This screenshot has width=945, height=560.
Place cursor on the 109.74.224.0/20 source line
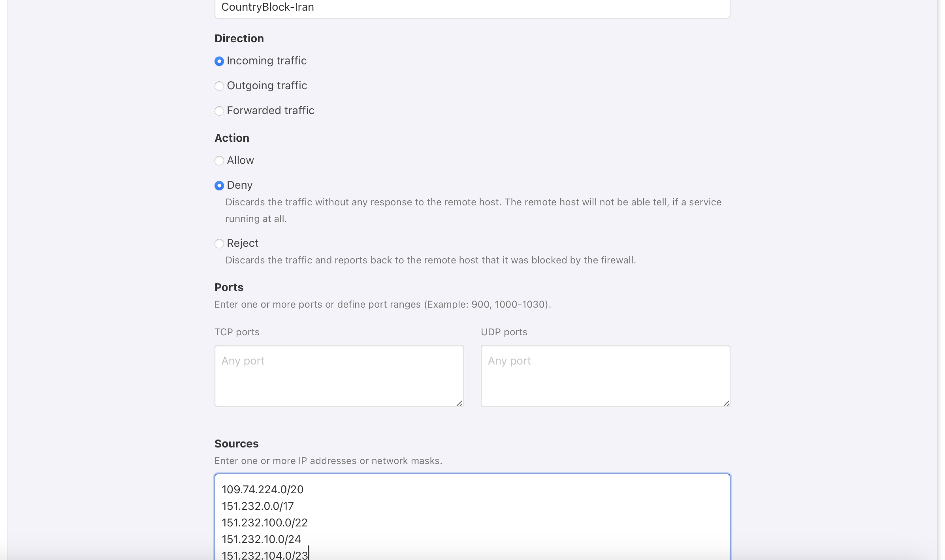[263, 490]
